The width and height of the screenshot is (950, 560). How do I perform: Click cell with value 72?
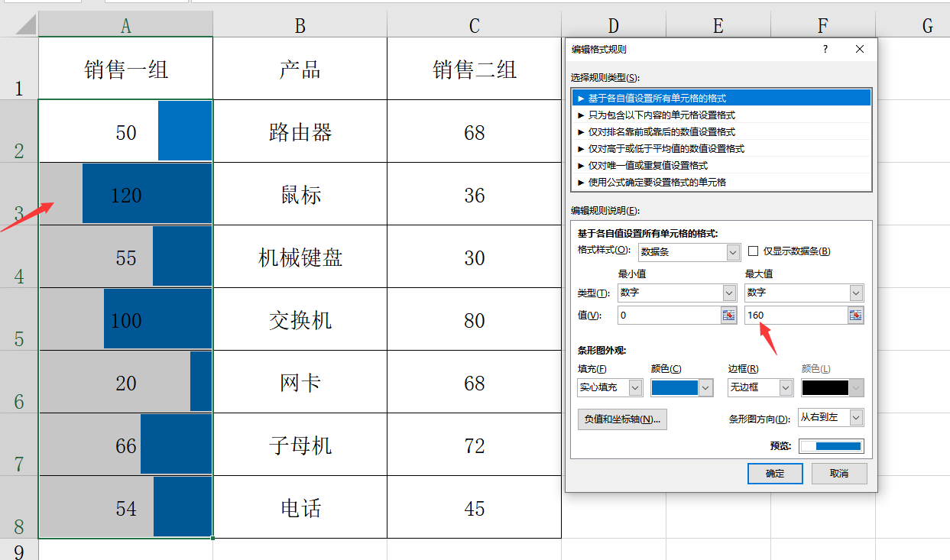coord(475,445)
